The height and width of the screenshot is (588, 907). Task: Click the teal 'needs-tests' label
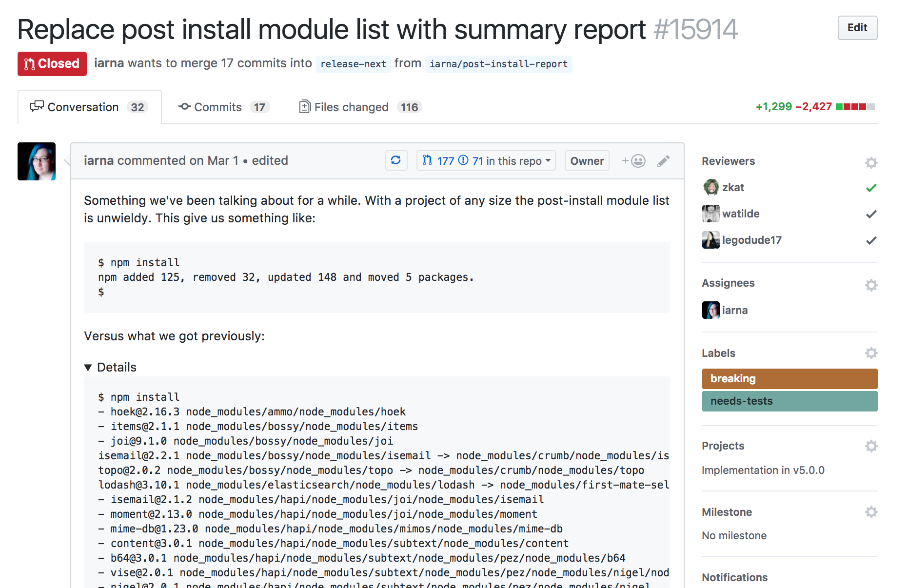point(789,401)
